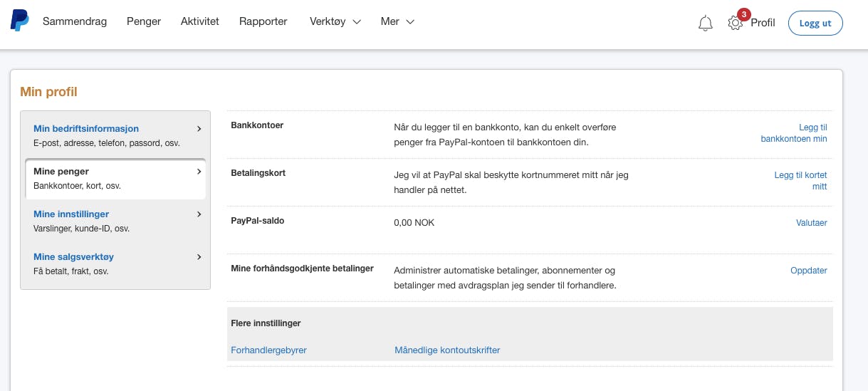868x391 pixels.
Task: Click the red 3 notification badge
Action: tap(743, 14)
